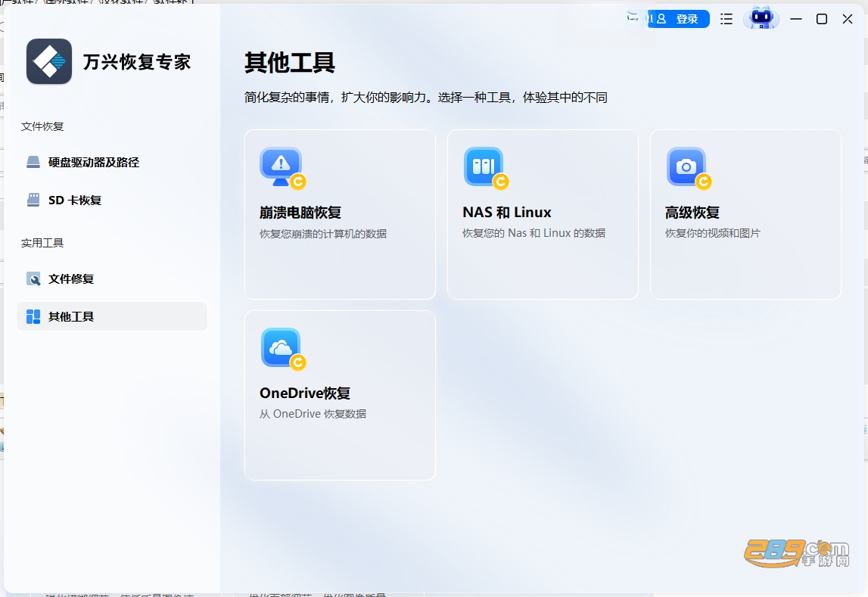Click the grid icon beside 其他工具
This screenshot has height=597, width=868.
[33, 316]
